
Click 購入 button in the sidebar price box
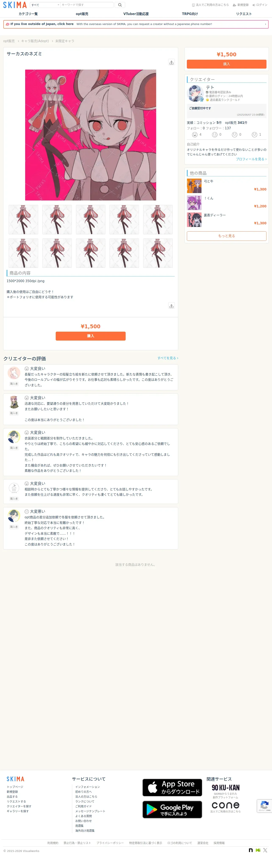(x=226, y=64)
